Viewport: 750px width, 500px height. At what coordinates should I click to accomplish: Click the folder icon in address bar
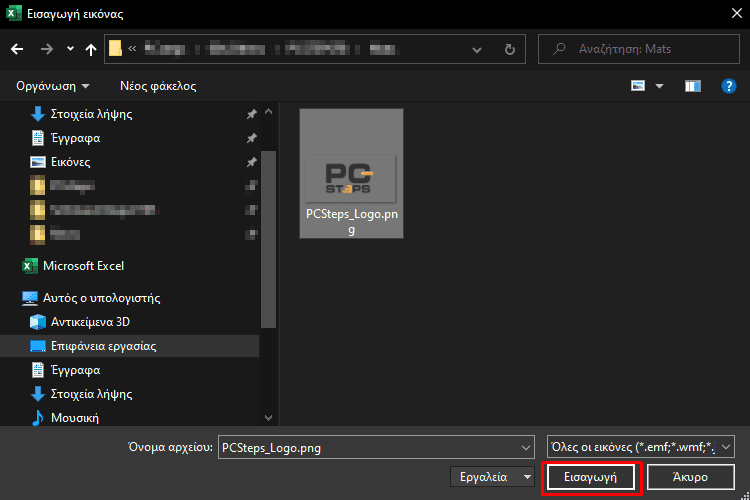point(115,48)
